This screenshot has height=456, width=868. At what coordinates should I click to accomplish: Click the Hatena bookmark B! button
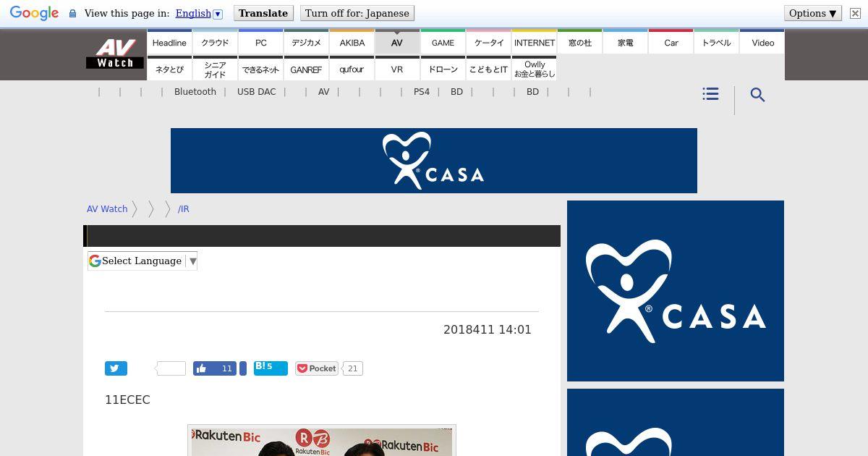[x=271, y=368]
